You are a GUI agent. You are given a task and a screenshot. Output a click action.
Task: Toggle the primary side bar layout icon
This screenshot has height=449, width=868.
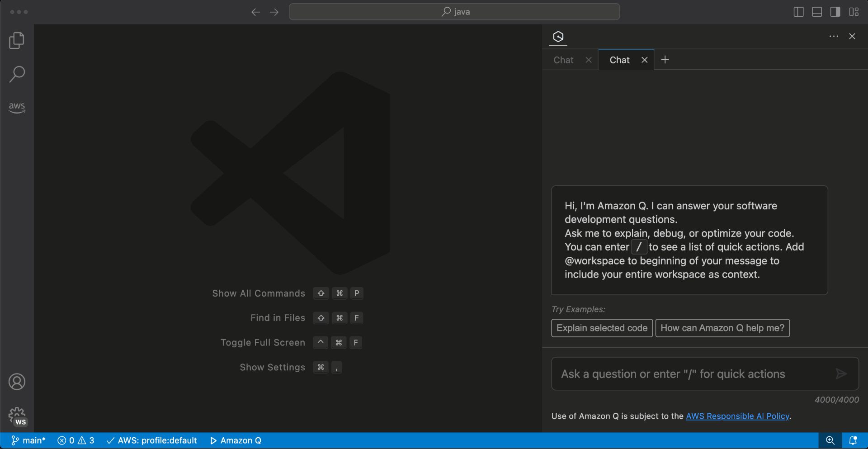[799, 12]
